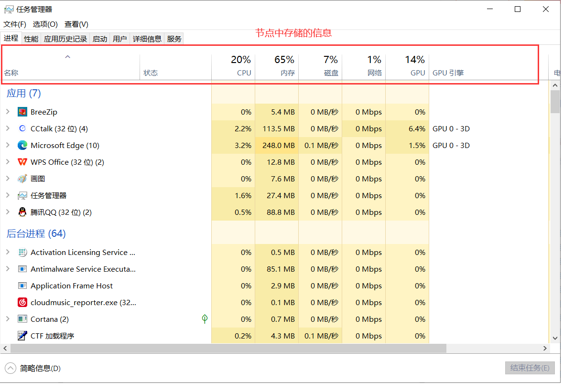Switch to the 启动 tab
This screenshot has width=574, height=392.
click(x=100, y=39)
